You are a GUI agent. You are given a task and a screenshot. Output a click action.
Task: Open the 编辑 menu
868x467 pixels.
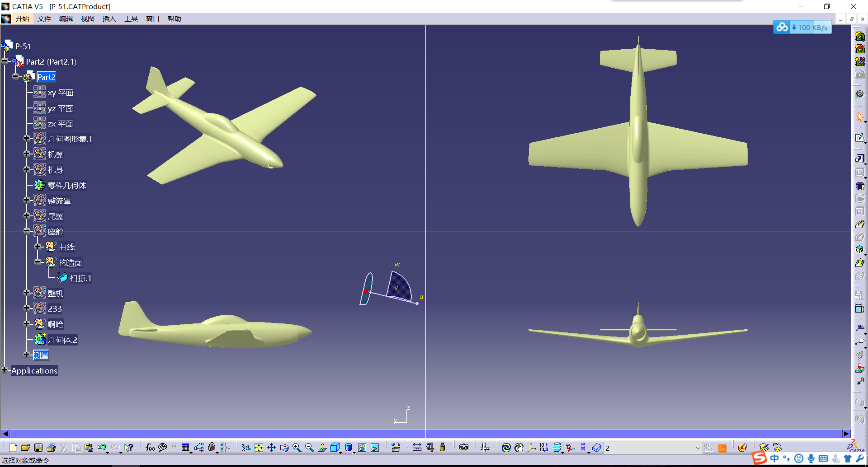tap(66, 19)
